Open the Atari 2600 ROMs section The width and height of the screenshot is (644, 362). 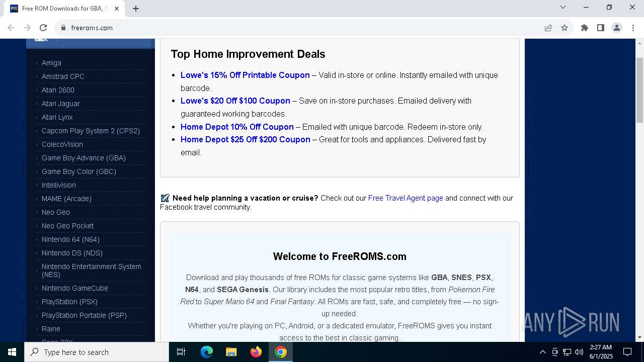58,90
